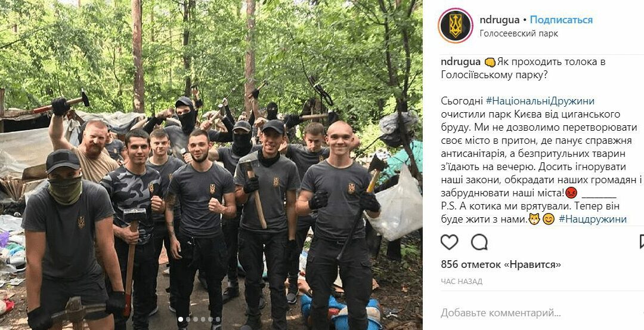Click the group photo in the post

(211, 165)
